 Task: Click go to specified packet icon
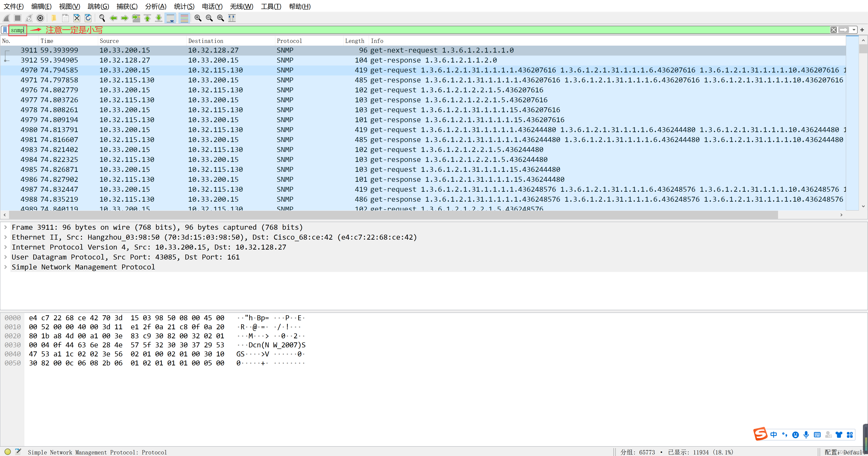(x=136, y=18)
